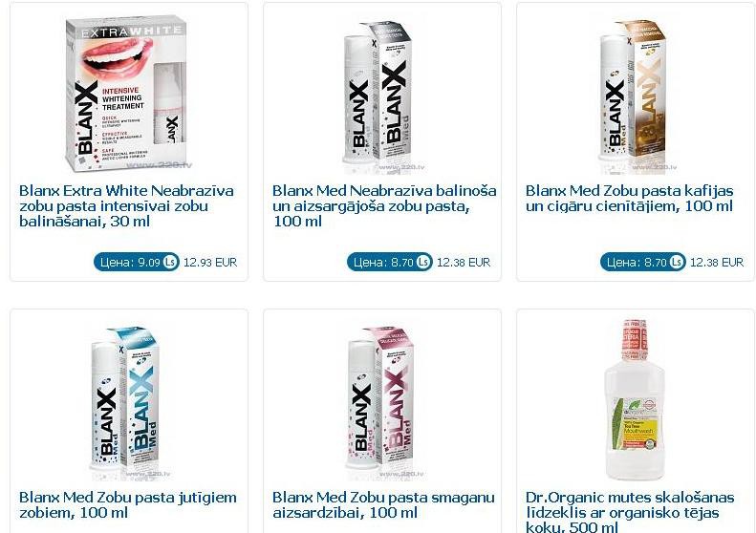Viewport: 756px width, 533px height.
Task: Click Blanx Med Neabrazīva balinoša zobu pasta title
Action: [384, 205]
